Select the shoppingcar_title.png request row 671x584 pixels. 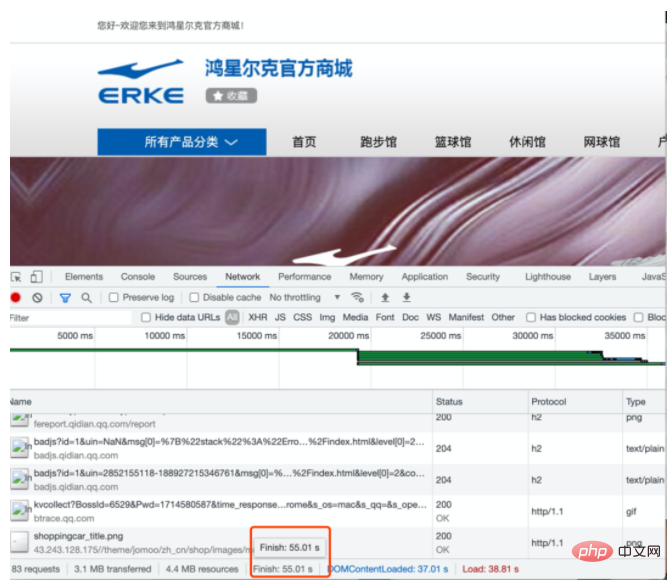pos(338,542)
